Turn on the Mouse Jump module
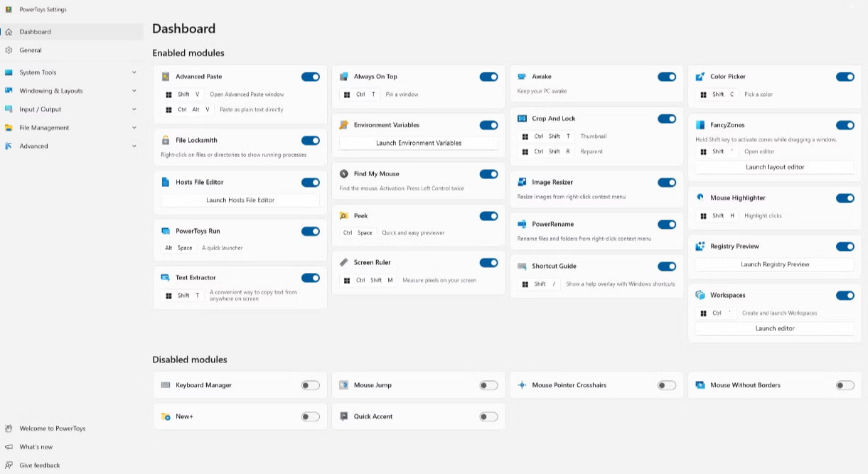The image size is (868, 474). (x=488, y=385)
